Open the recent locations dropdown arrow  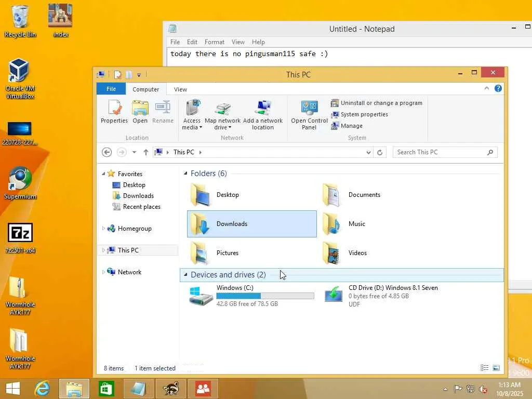click(x=135, y=152)
